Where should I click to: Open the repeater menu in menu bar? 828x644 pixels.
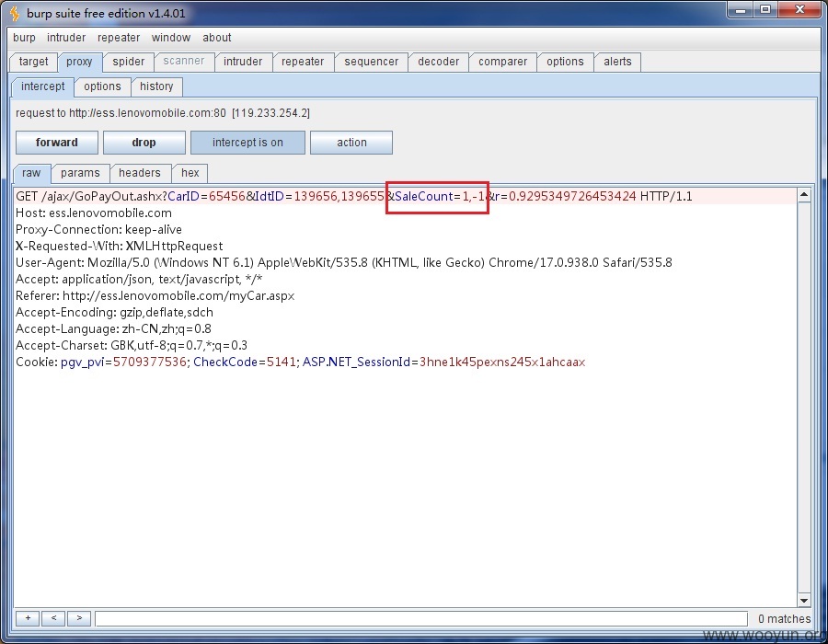[119, 38]
